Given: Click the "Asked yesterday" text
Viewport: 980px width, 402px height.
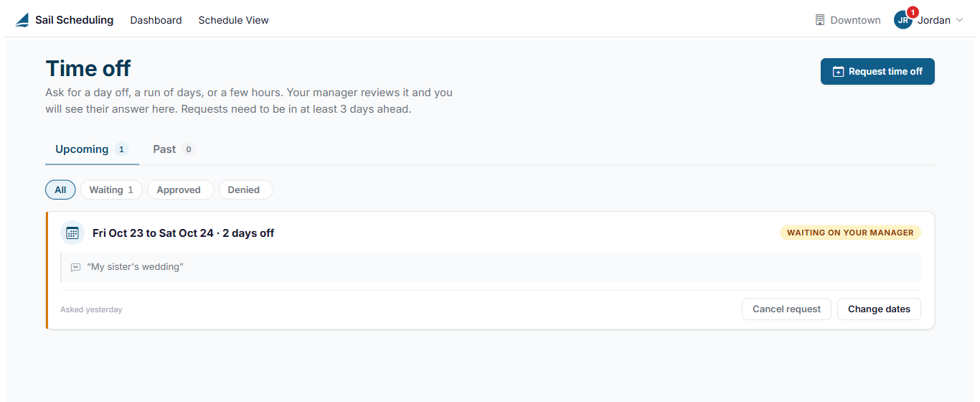Looking at the screenshot, I should 91,309.
